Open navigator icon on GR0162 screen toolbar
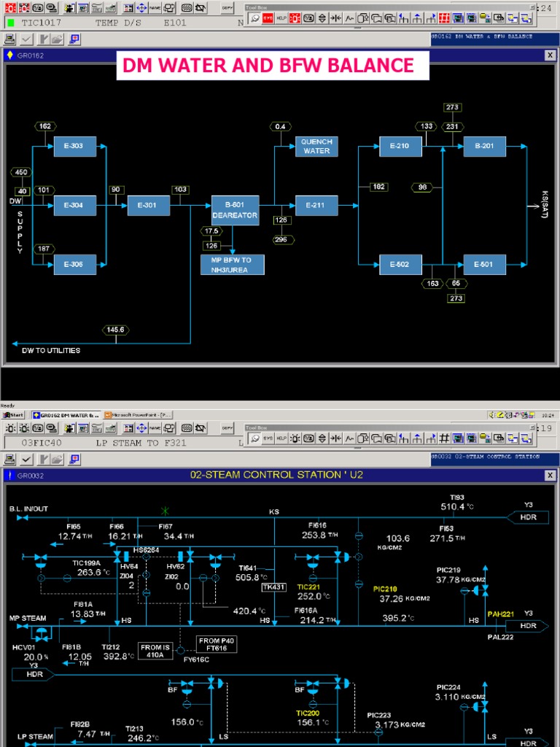 point(141,7)
